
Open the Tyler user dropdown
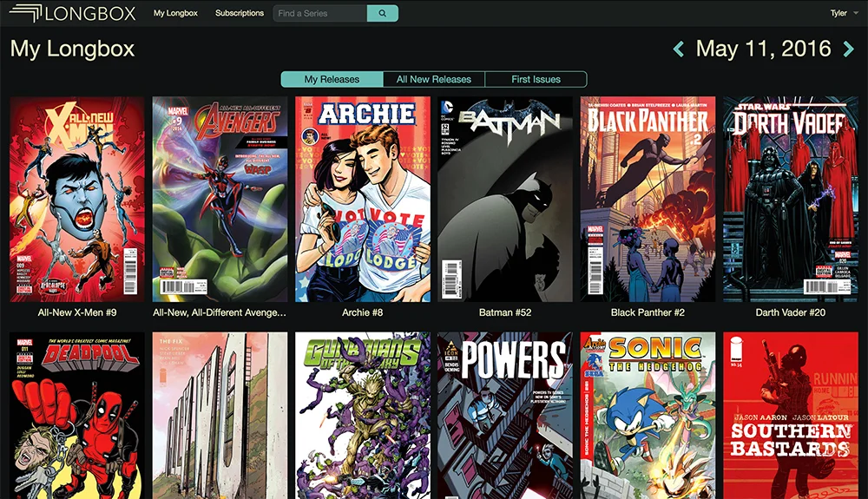pyautogui.click(x=845, y=13)
